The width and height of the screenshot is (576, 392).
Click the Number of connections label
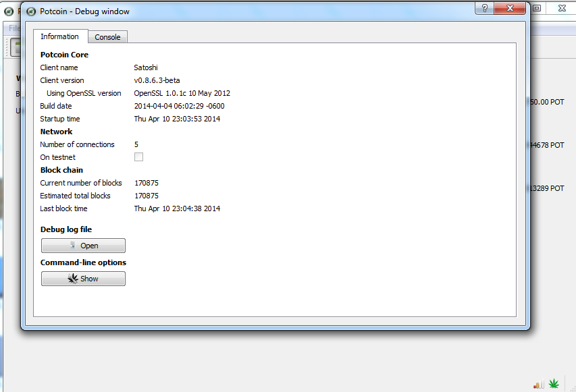(77, 144)
